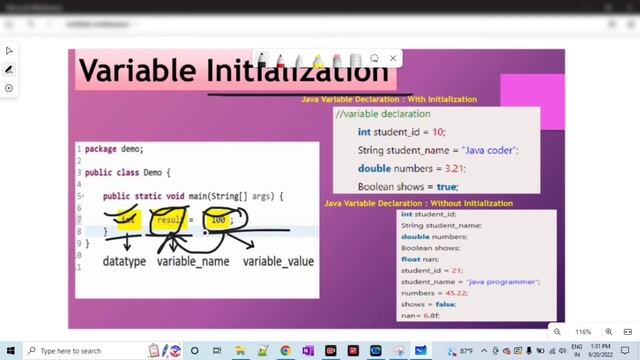The width and height of the screenshot is (640, 360).
Task: Choose the Select arrow tool in left toolbar
Action: (9, 51)
